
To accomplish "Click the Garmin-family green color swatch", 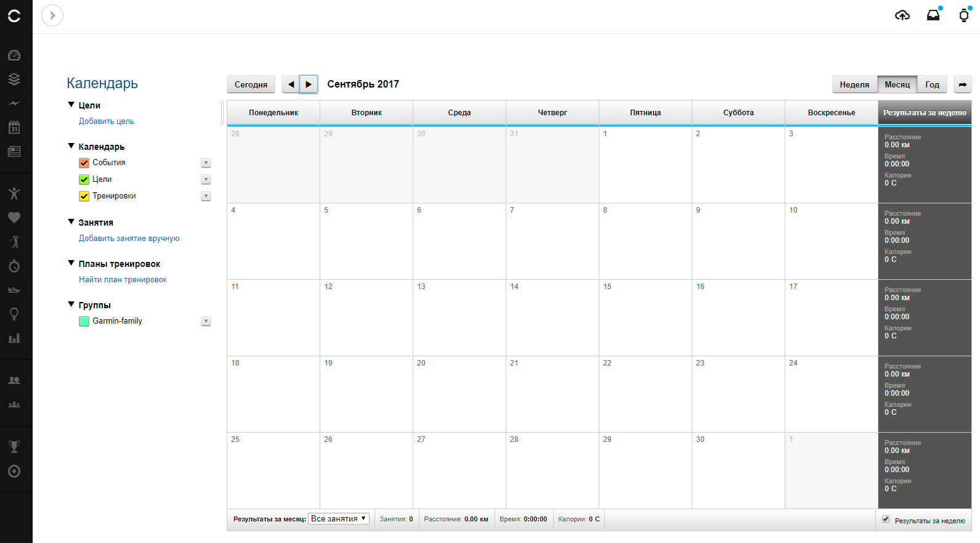I will pyautogui.click(x=84, y=321).
